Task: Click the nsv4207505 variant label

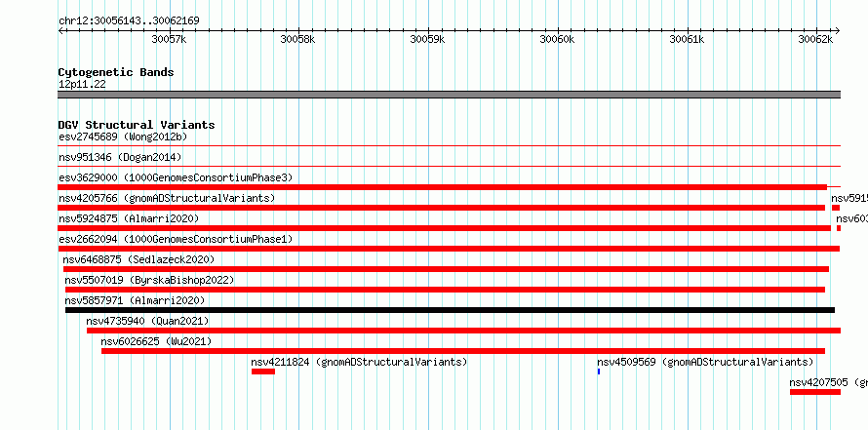Action: 828,382
